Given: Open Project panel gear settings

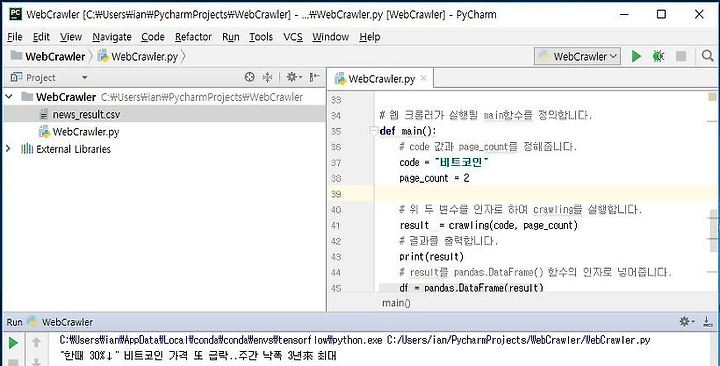Looking at the screenshot, I should pyautogui.click(x=293, y=77).
